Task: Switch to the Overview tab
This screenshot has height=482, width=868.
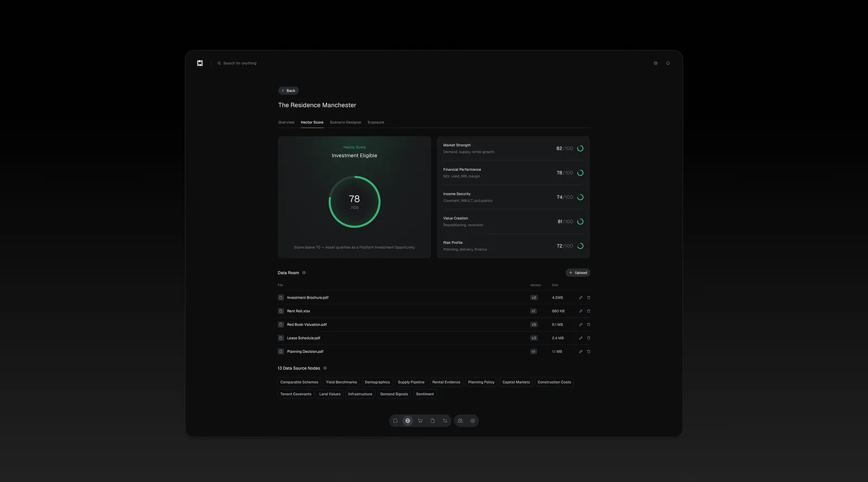Action: (286, 123)
